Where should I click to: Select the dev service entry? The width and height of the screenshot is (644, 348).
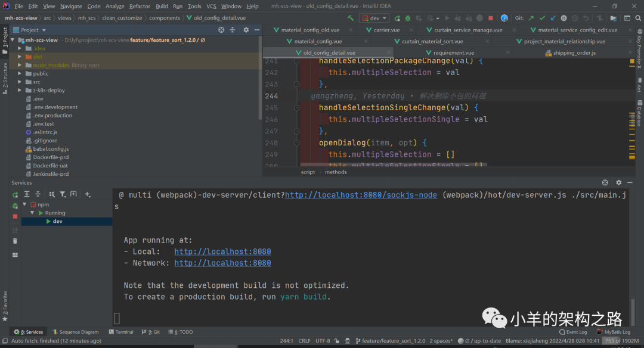67,222
